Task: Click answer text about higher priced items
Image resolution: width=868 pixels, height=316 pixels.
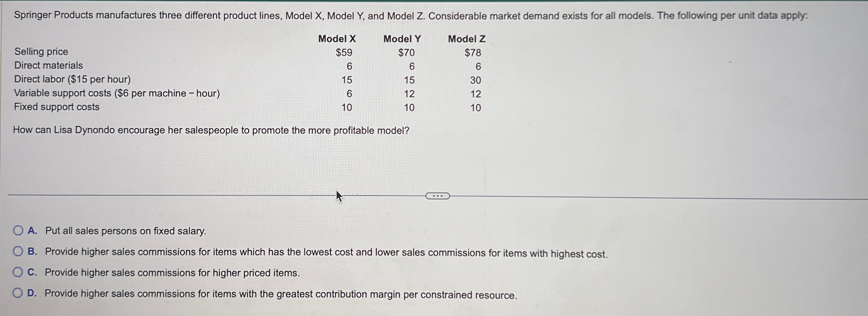Action: point(172,273)
